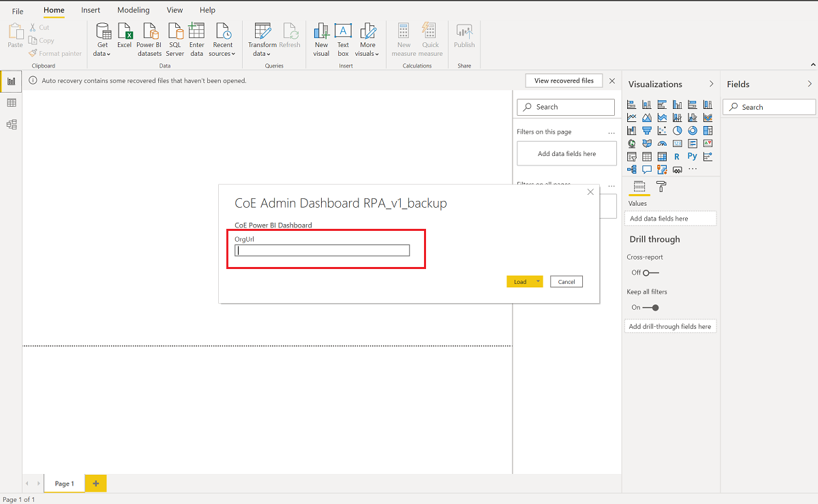Toggle Keep all filters switch

pyautogui.click(x=651, y=307)
